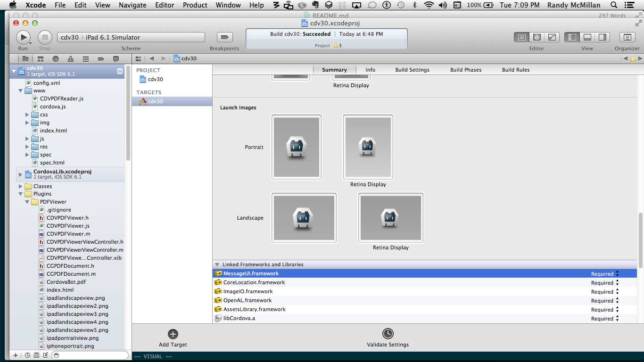This screenshot has height=362, width=644.
Task: Expand the Classes group
Action: pyautogui.click(x=21, y=186)
